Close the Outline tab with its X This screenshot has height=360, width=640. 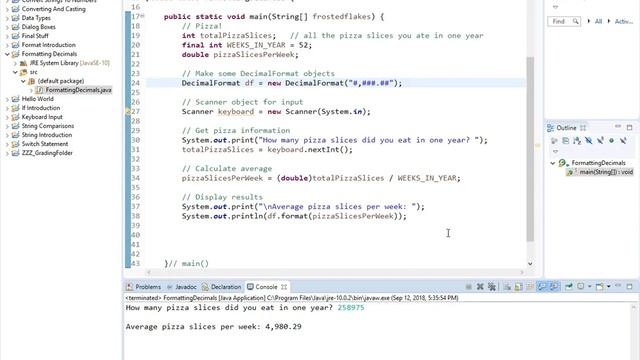[583, 128]
